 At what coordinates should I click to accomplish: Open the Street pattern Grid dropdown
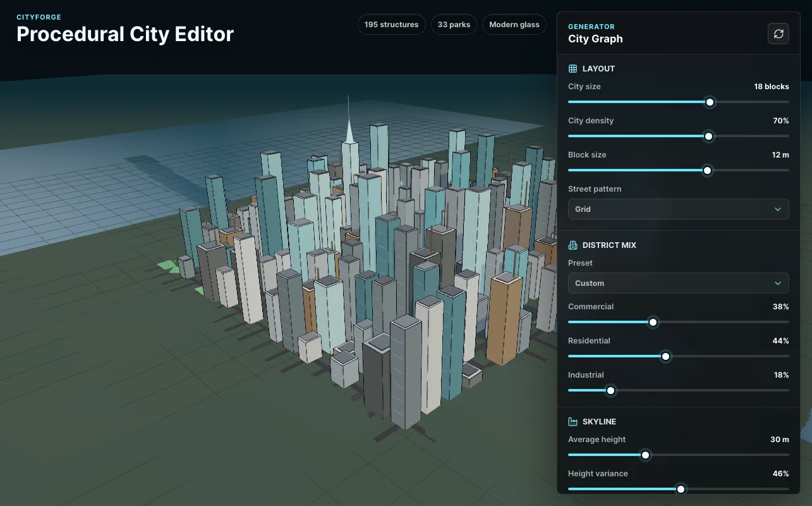679,209
